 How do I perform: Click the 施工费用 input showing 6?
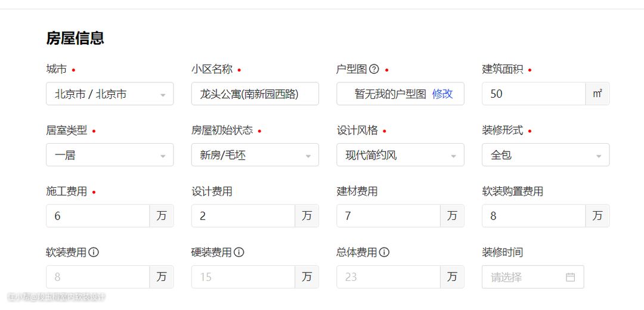98,216
